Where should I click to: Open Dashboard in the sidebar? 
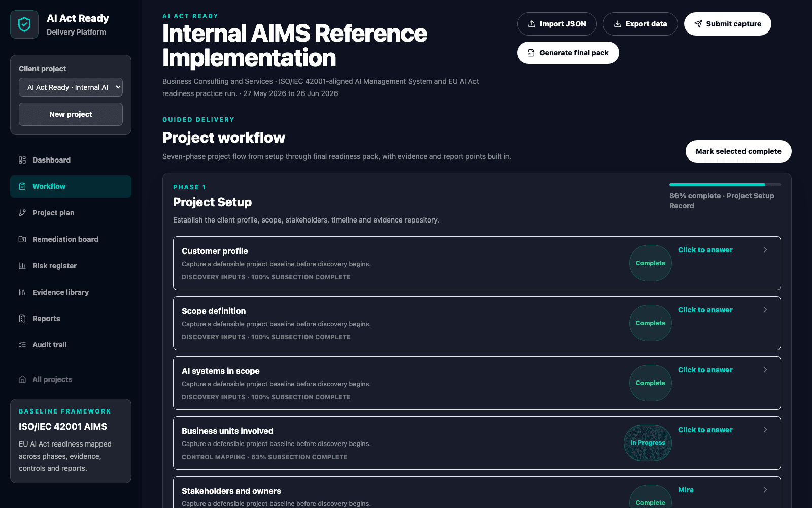tap(71, 160)
